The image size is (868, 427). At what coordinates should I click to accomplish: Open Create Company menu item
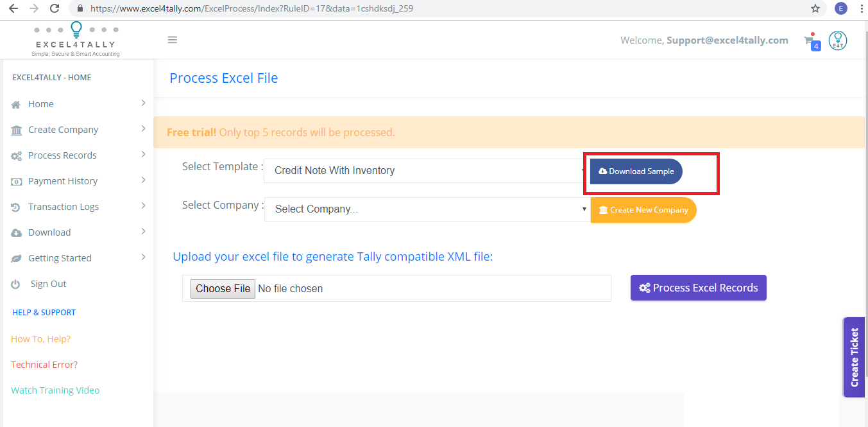(x=63, y=130)
